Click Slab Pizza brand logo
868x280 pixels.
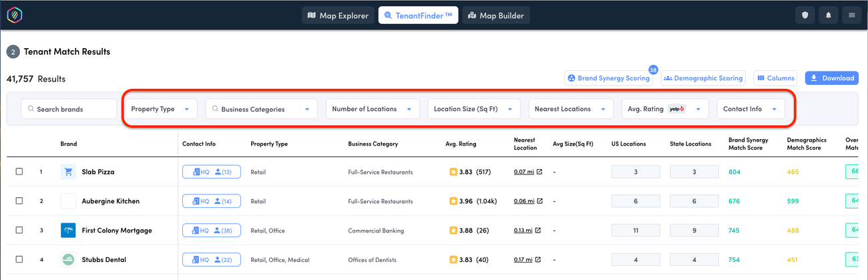click(68, 172)
